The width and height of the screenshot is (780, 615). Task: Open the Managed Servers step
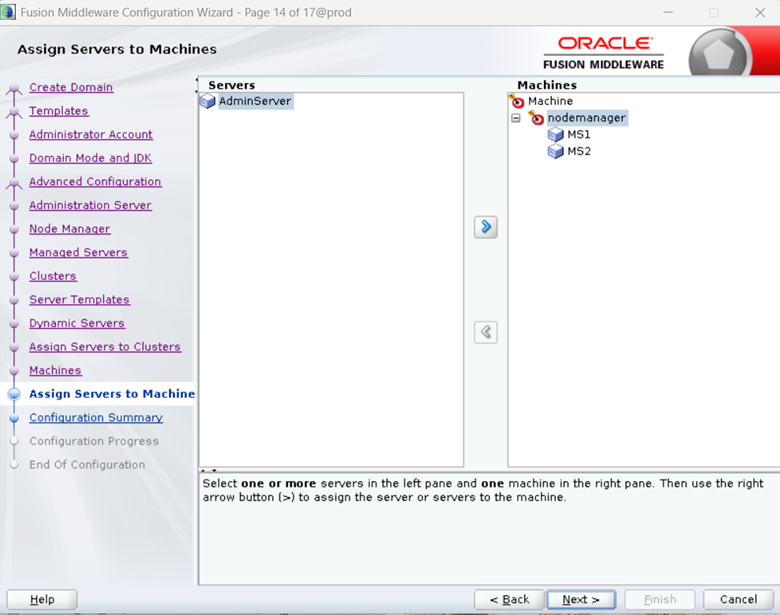click(79, 252)
